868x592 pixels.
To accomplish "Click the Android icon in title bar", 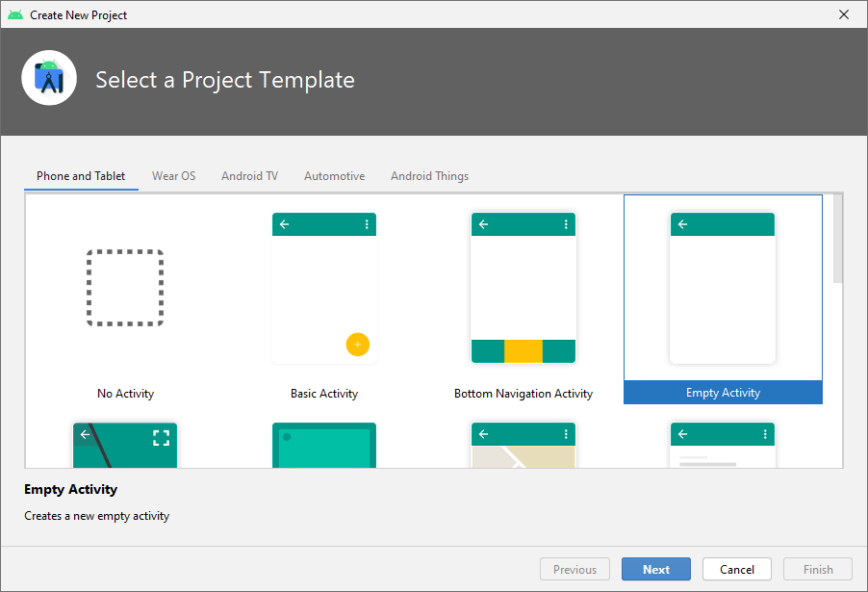I will point(14,14).
